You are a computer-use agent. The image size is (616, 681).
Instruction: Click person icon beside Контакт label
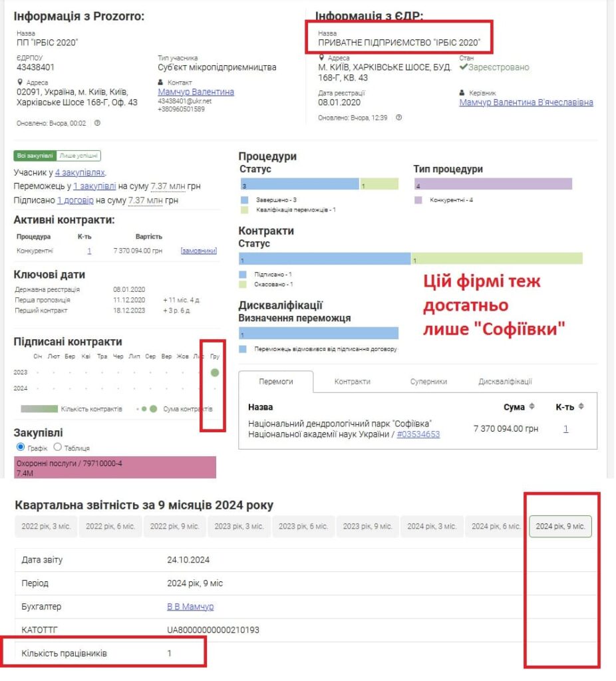point(161,82)
